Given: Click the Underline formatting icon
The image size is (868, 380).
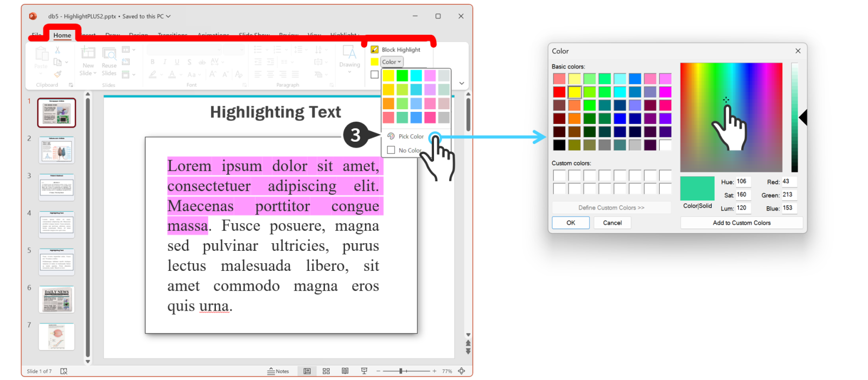Looking at the screenshot, I should point(177,62).
